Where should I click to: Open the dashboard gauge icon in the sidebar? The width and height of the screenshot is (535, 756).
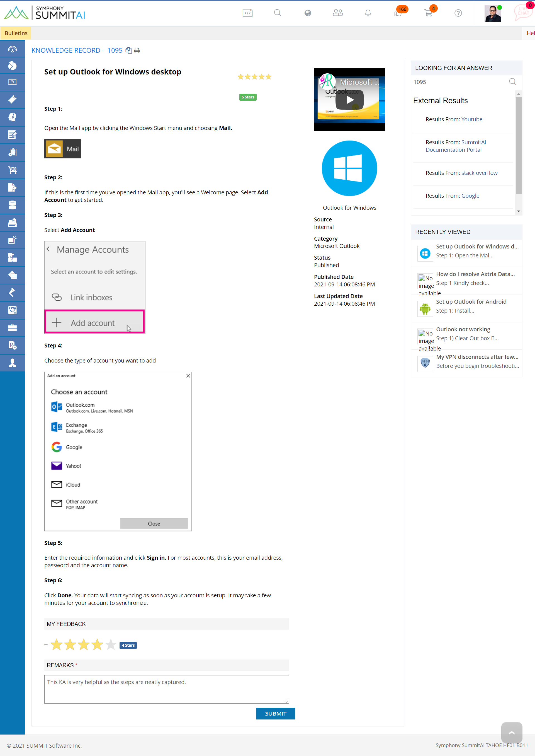12,49
